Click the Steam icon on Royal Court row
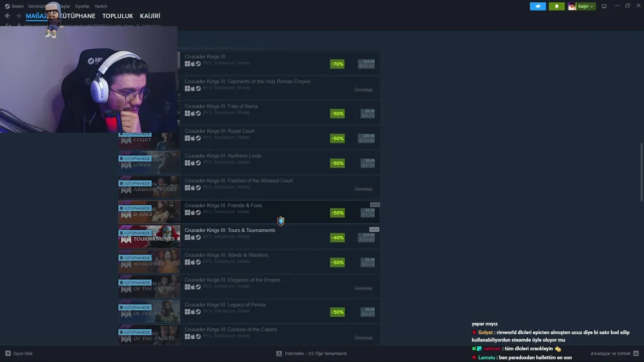The width and height of the screenshot is (644, 362). pyautogui.click(x=198, y=138)
